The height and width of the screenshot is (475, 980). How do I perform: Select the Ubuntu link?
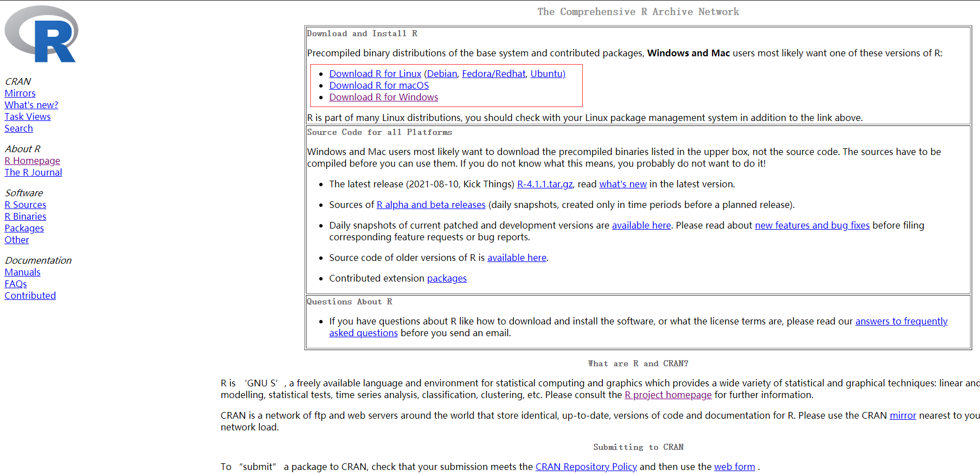[x=547, y=74]
